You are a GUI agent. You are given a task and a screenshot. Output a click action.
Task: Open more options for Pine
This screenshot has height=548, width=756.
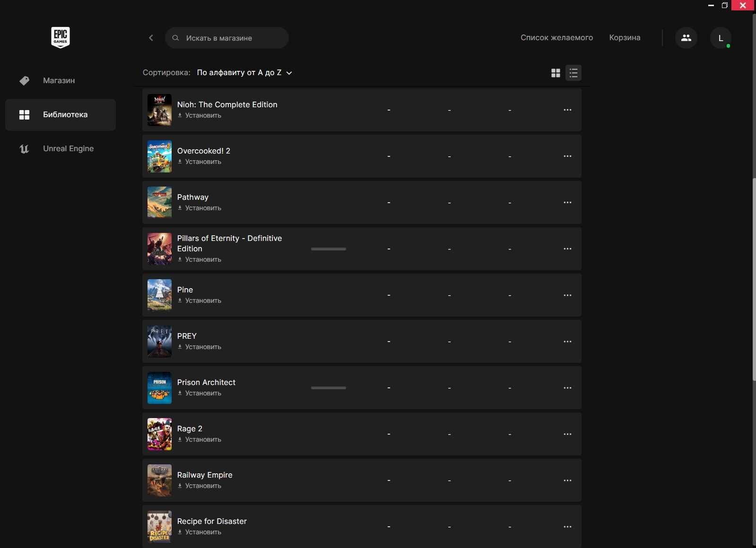[x=567, y=295]
